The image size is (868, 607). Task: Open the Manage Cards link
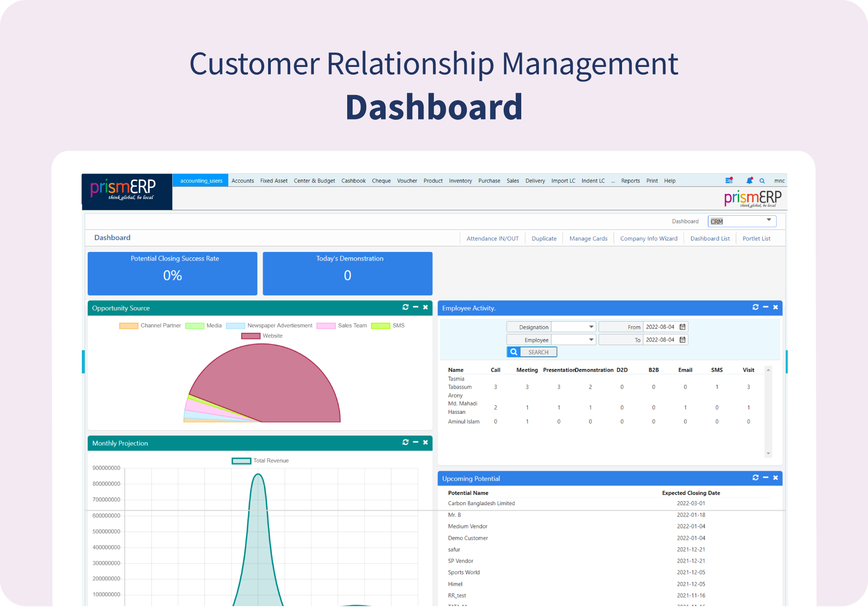pos(588,238)
